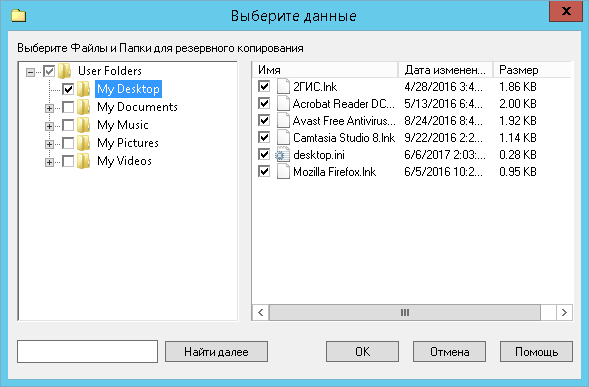Click the Camtasia Studio 8.lnk file icon
This screenshot has width=589, height=387.
pyautogui.click(x=283, y=138)
